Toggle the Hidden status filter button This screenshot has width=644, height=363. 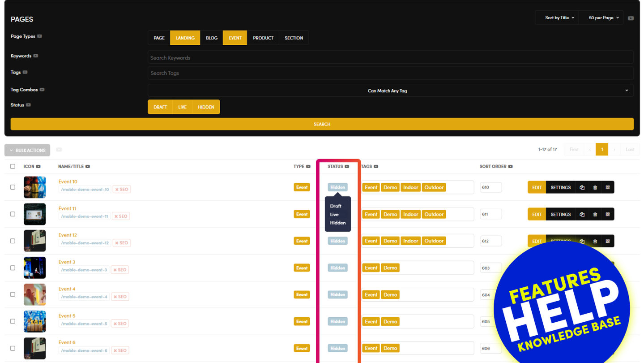(x=206, y=107)
